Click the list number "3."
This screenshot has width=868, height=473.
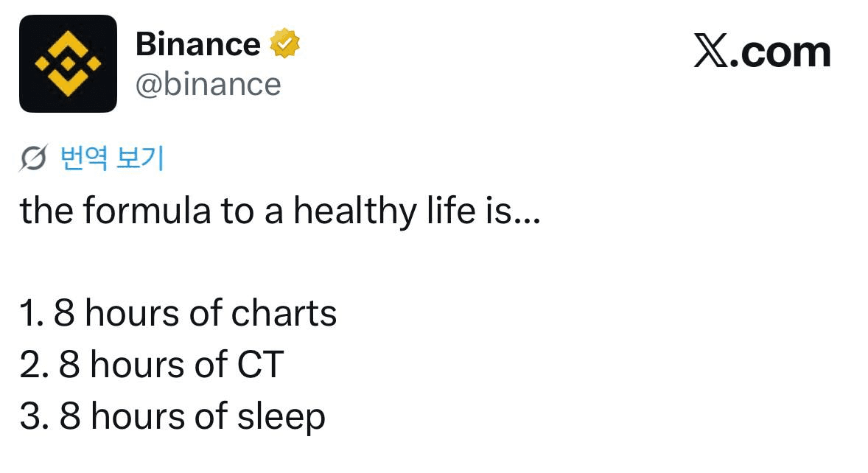pyautogui.click(x=35, y=416)
